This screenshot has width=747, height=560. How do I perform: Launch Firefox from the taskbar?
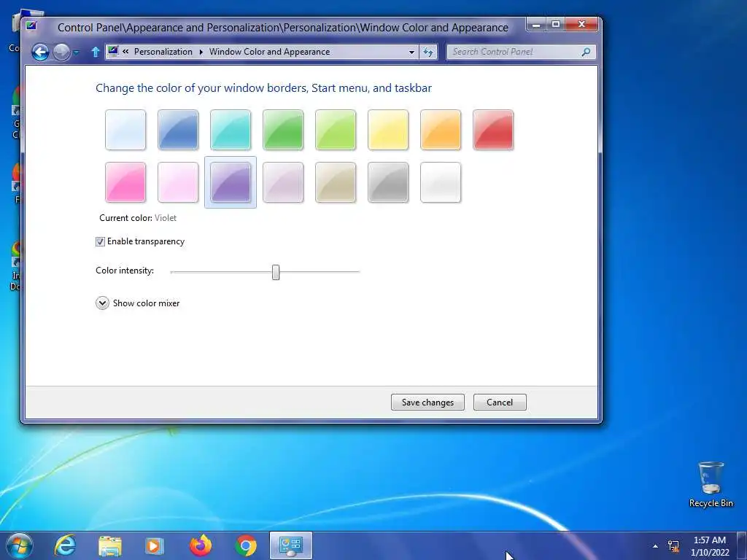pyautogui.click(x=201, y=545)
